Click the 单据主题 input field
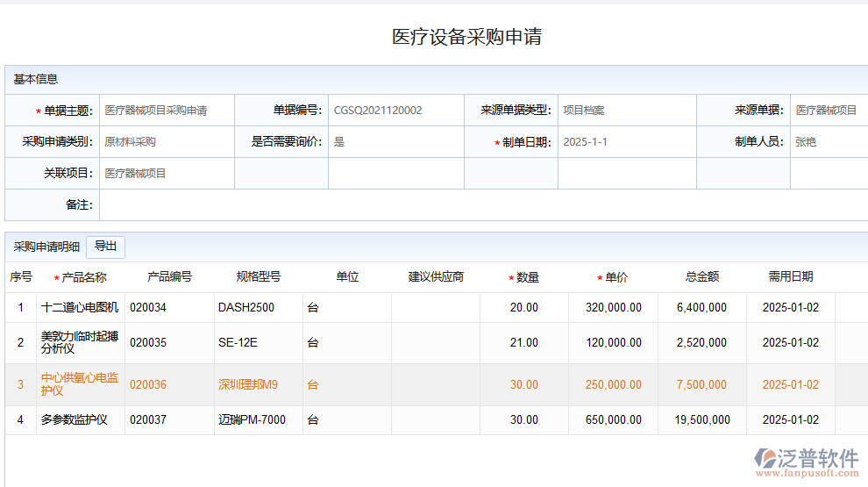This screenshot has width=868, height=487. pos(166,111)
